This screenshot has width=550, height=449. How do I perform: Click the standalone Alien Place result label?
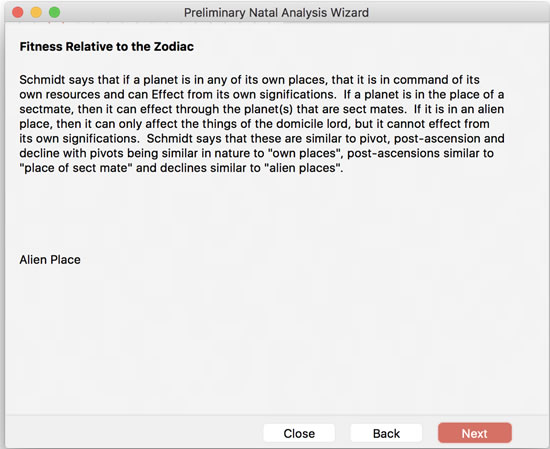[50, 260]
